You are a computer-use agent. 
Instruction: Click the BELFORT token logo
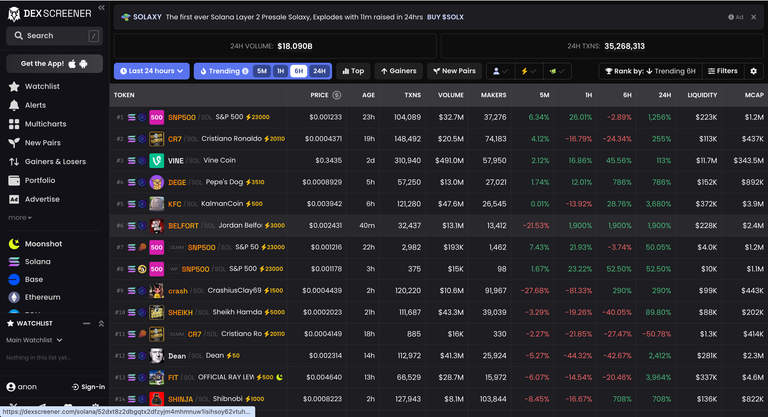tap(156, 225)
